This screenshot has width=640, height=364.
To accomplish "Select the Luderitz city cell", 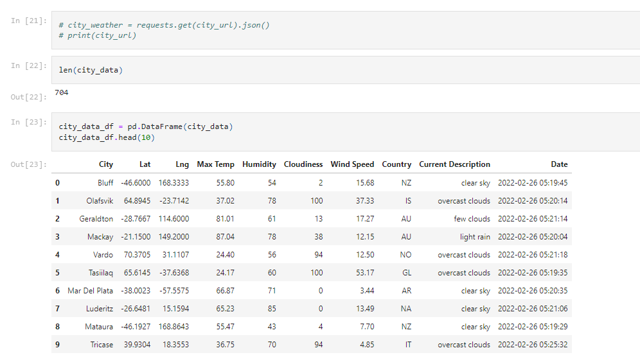I will coord(100,309).
